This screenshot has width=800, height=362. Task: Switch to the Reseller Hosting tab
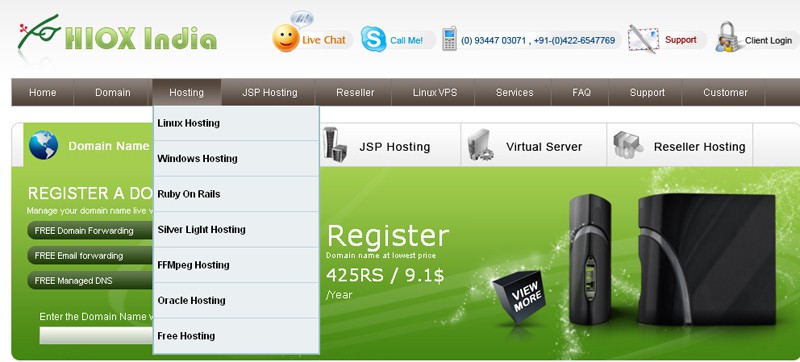point(680,145)
